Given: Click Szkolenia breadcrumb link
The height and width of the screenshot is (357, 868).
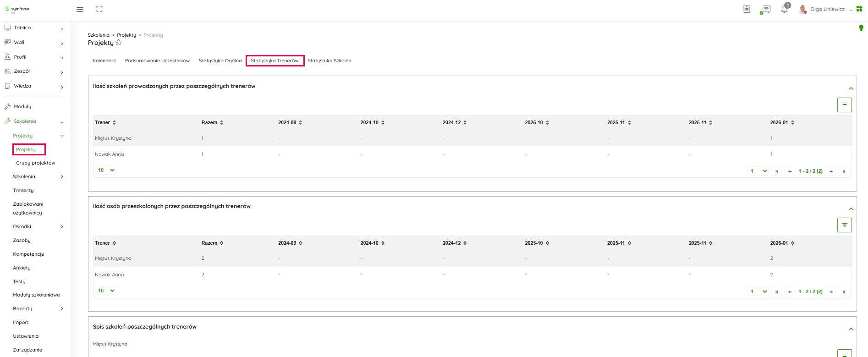Looking at the screenshot, I should click(99, 35).
